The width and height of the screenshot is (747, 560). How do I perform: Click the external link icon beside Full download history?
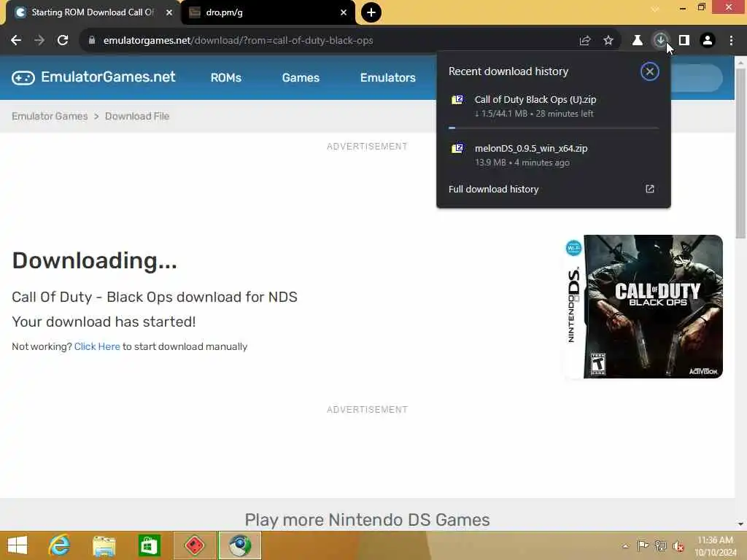tap(650, 189)
